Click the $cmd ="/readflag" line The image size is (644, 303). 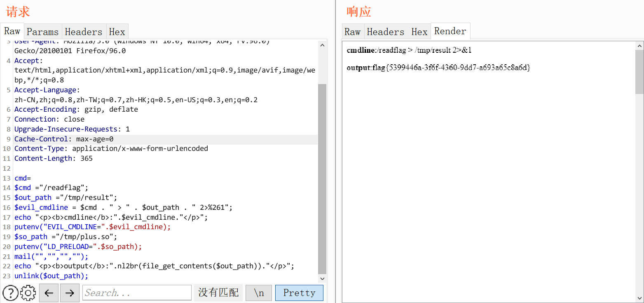[52, 188]
